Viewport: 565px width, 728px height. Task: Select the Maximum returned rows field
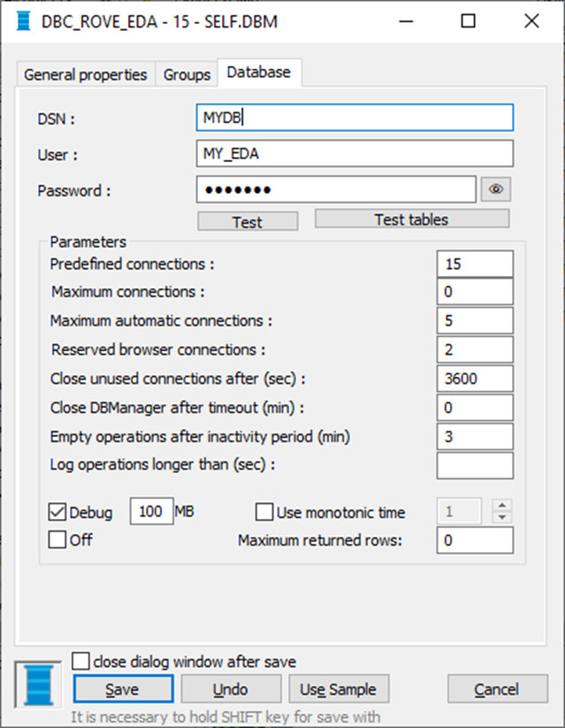point(475,540)
